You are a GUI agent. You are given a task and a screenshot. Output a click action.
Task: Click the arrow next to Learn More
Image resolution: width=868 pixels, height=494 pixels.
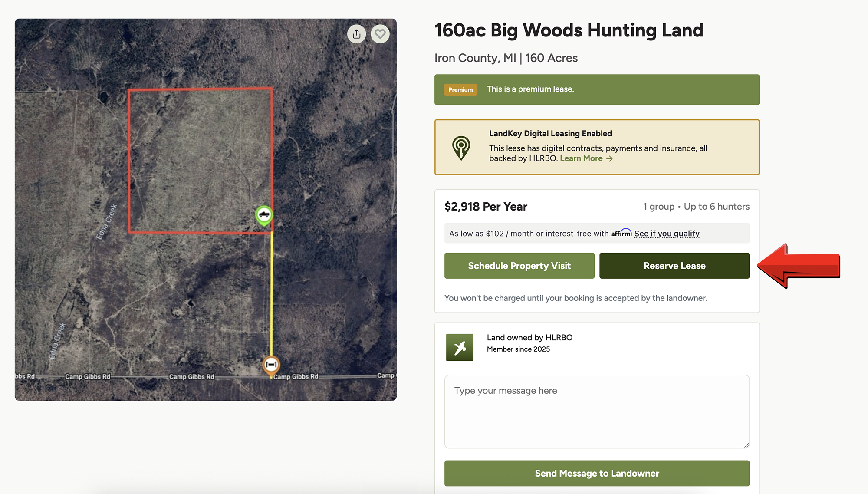coord(610,159)
